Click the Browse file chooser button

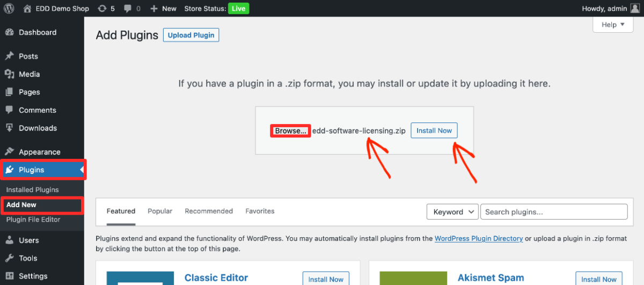click(x=290, y=131)
